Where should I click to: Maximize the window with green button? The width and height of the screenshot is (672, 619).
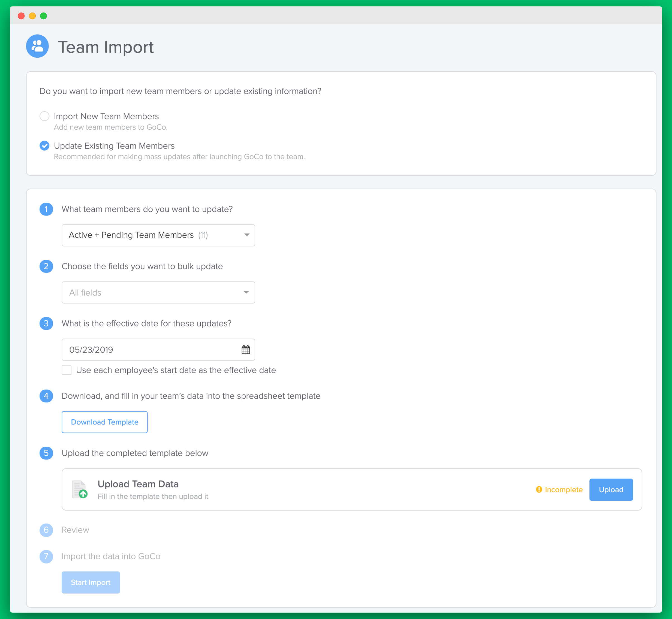43,16
